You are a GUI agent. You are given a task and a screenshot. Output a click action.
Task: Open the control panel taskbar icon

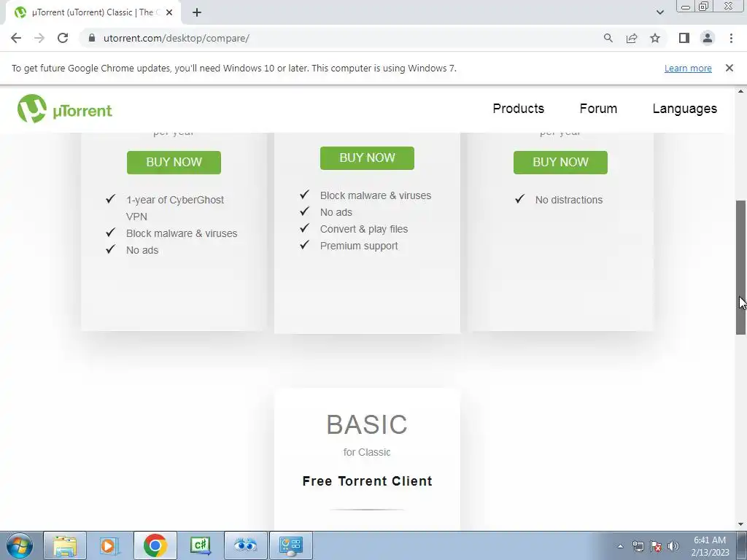click(x=290, y=545)
